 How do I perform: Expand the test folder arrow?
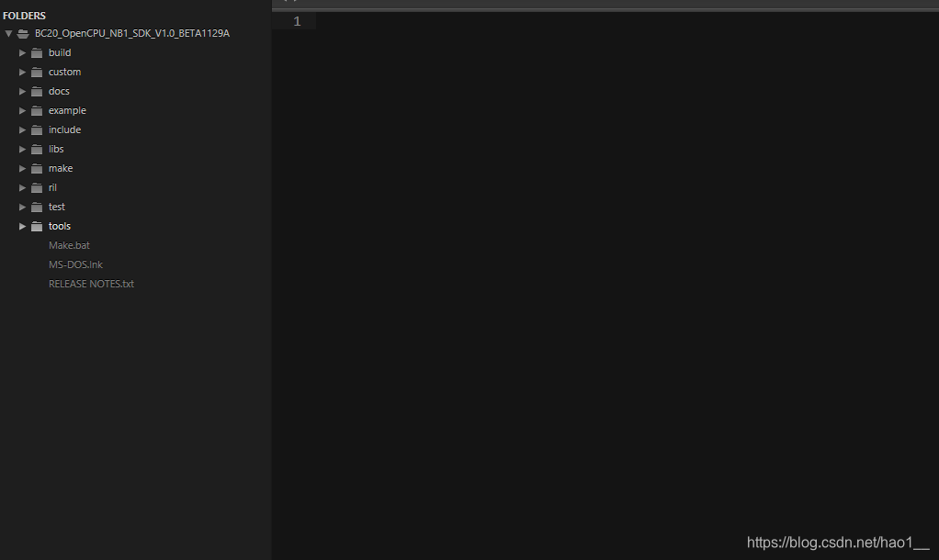click(22, 207)
